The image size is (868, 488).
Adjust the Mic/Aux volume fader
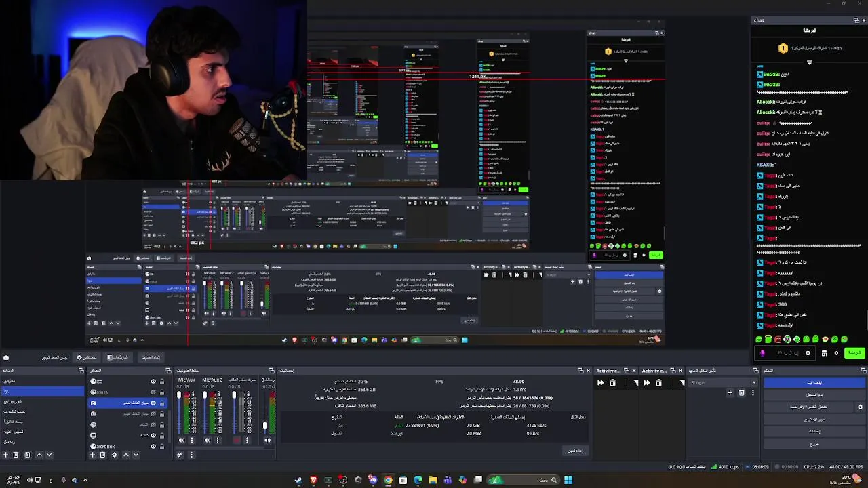point(179,394)
